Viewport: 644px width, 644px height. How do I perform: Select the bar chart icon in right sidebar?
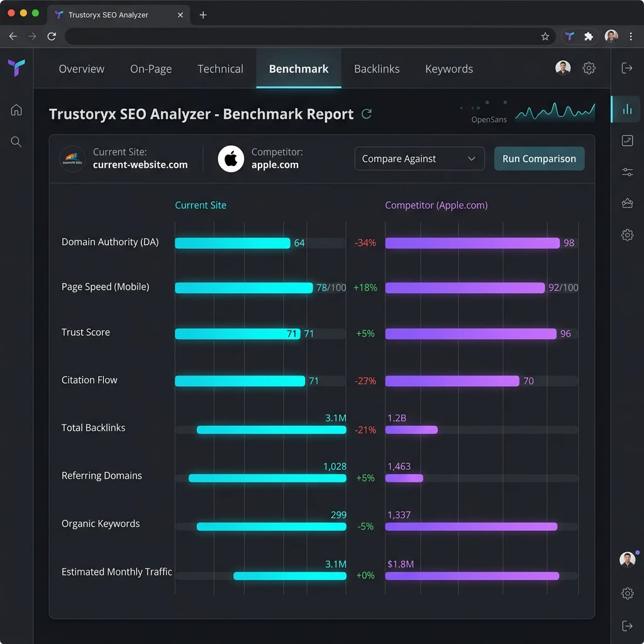627,109
